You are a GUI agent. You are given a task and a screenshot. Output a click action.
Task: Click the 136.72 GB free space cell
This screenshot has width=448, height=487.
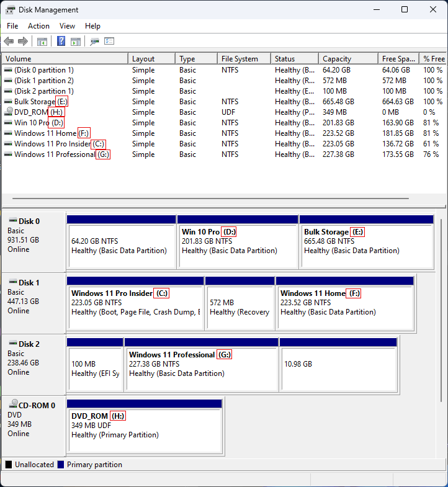tap(398, 144)
